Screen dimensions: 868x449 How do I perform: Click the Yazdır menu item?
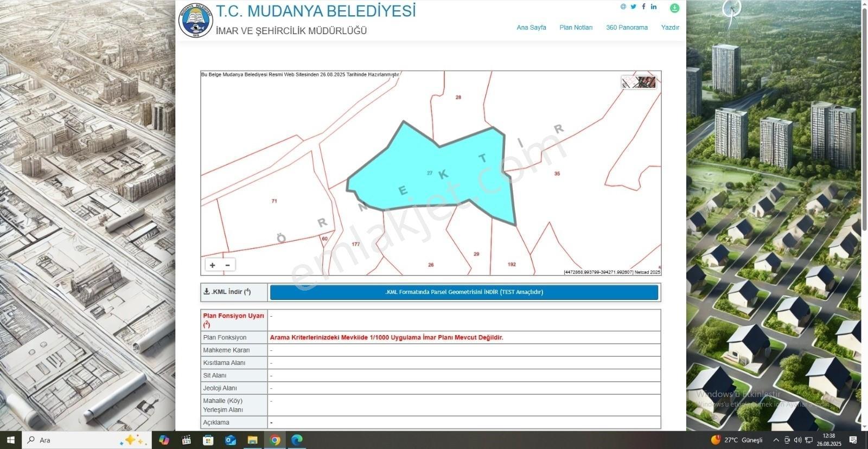[x=670, y=27]
